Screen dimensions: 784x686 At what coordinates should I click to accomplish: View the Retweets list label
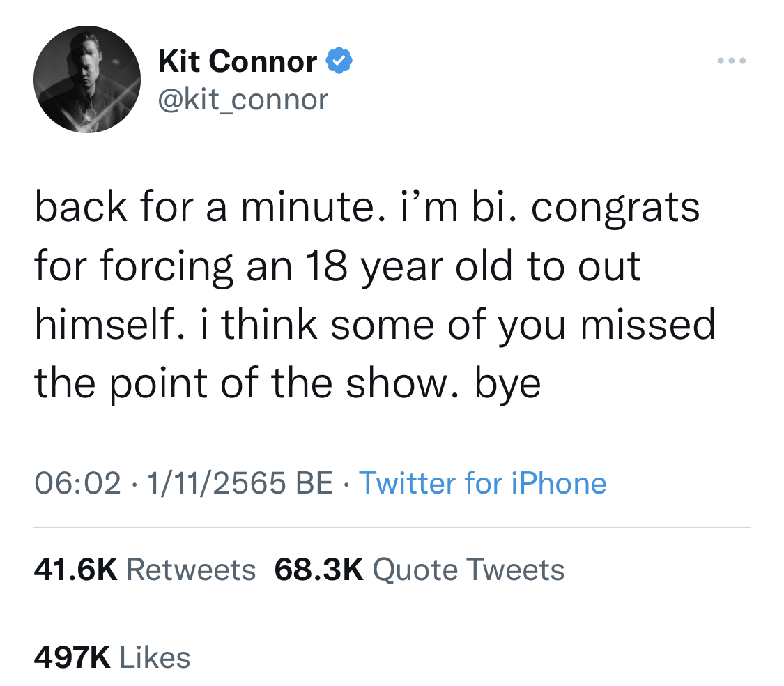pyautogui.click(x=191, y=570)
